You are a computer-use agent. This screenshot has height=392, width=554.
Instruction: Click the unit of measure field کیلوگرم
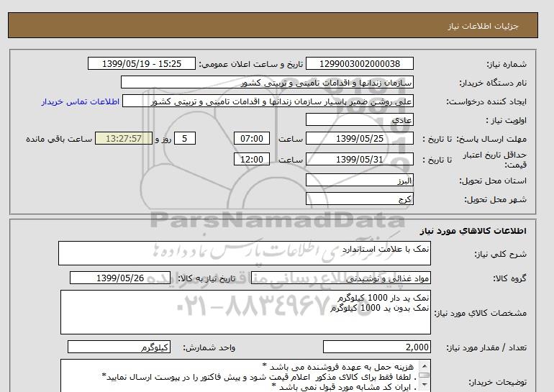point(119,347)
